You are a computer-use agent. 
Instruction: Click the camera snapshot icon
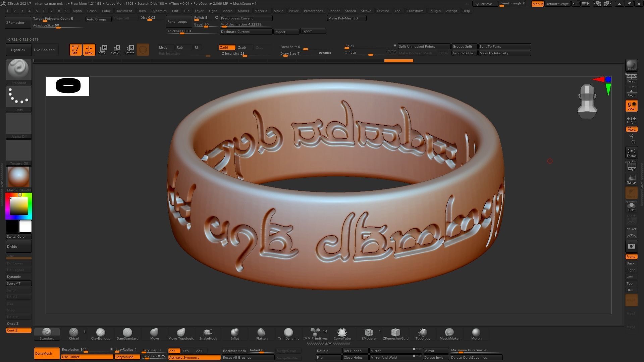(631, 246)
